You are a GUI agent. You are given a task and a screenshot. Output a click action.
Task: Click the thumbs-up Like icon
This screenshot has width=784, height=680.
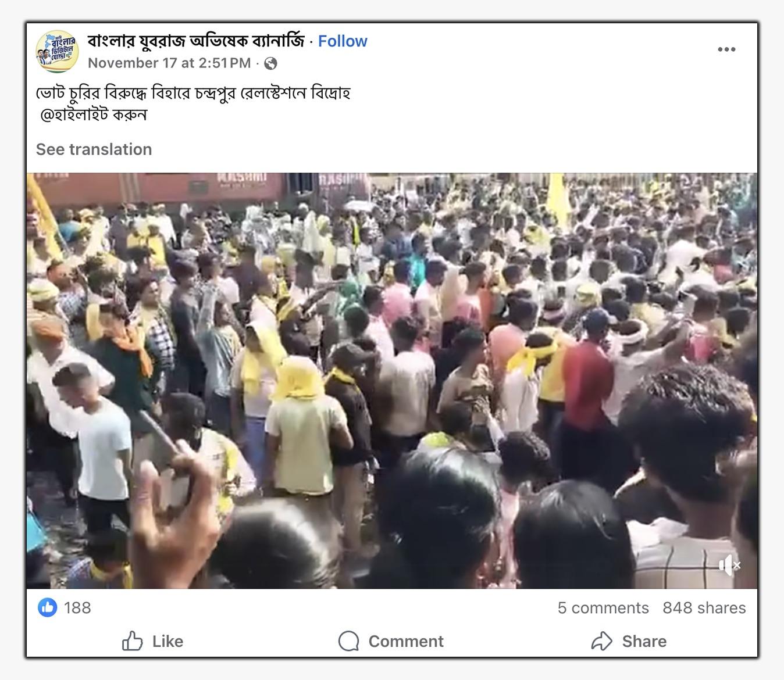pos(133,641)
